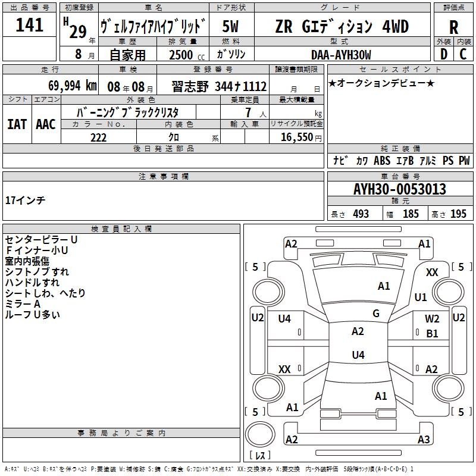Click the W2 marker on the diagram
476x476 pixels.
(432, 319)
